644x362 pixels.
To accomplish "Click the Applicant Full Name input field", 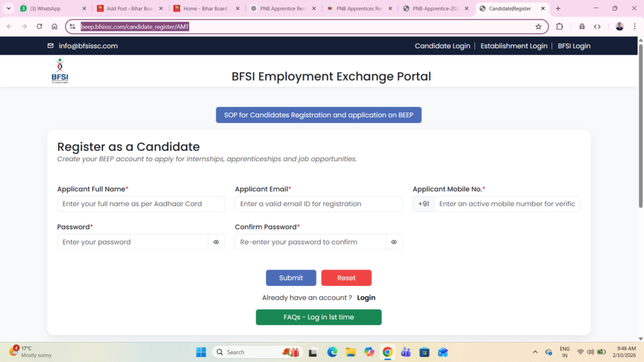I will 140,204.
